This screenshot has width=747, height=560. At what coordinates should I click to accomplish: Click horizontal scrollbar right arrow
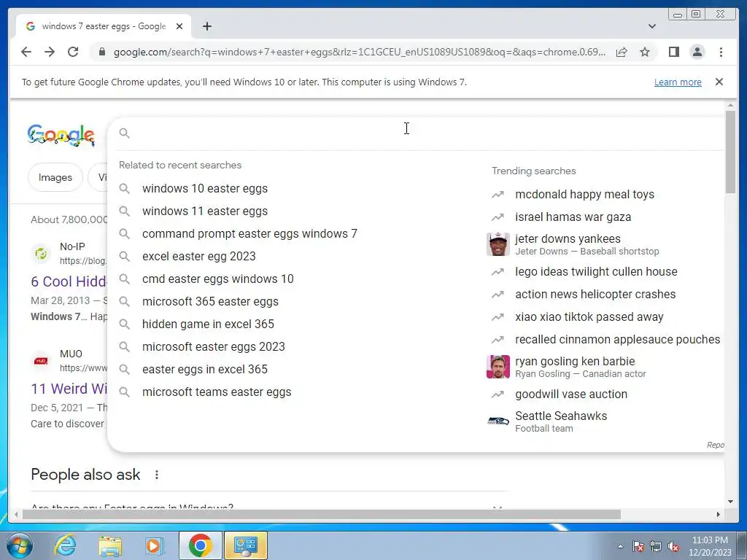coord(719,514)
